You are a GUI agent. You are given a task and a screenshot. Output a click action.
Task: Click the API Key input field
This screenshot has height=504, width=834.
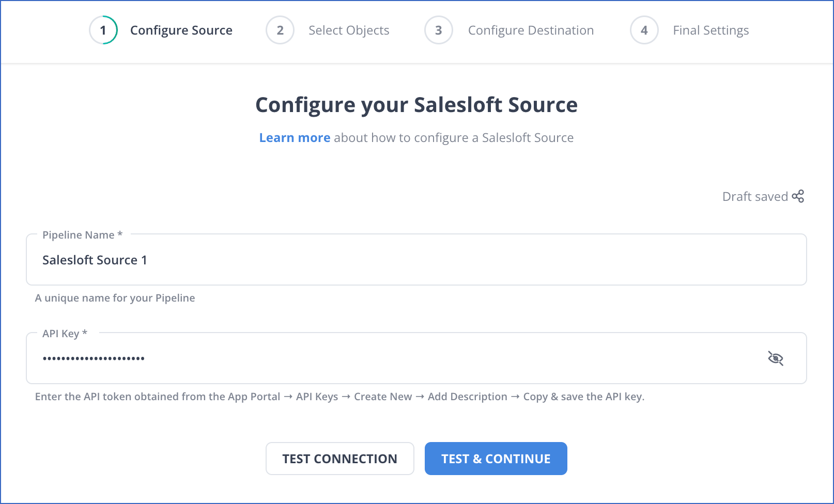click(x=416, y=358)
